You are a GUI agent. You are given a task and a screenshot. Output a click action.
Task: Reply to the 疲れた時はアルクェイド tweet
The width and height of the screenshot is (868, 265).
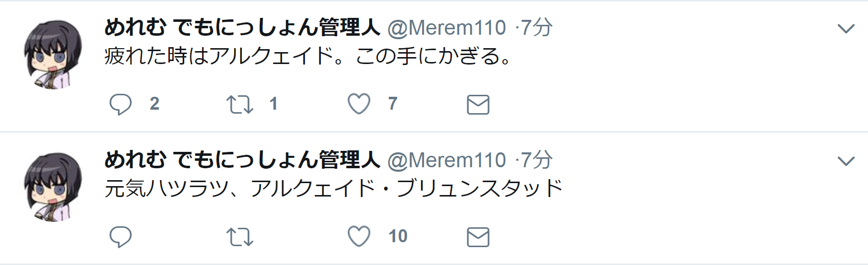121,104
